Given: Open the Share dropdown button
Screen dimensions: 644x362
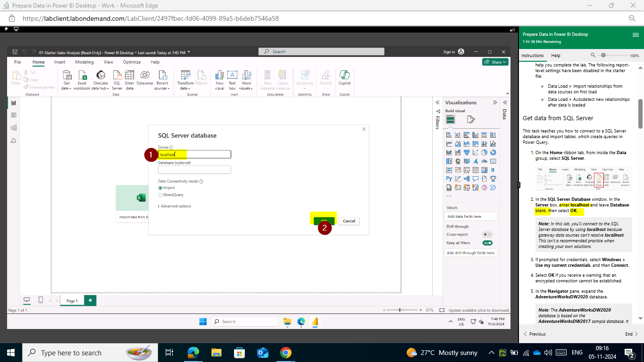Looking at the screenshot, I should (x=495, y=62).
